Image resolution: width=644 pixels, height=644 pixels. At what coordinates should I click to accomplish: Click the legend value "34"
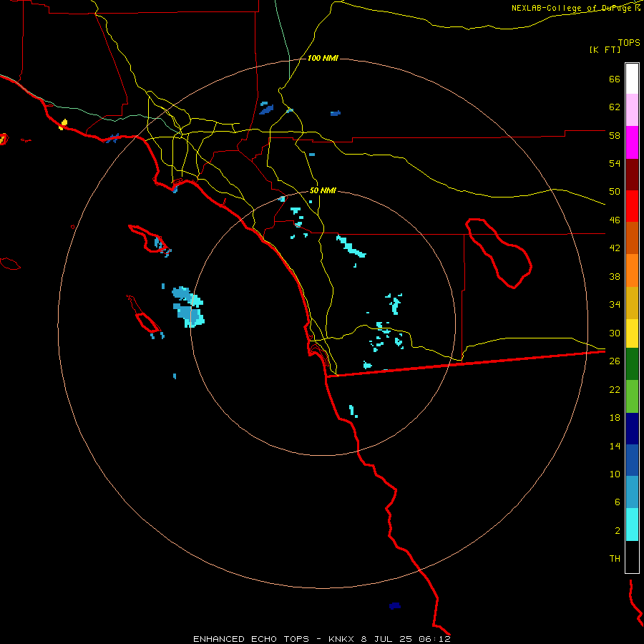[x=615, y=305]
